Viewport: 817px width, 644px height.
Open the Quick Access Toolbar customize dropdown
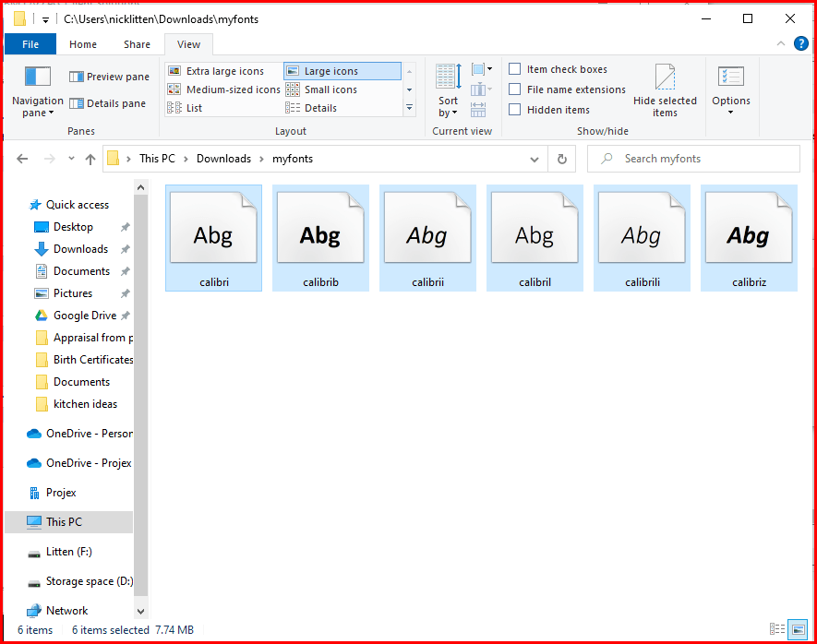[46, 19]
